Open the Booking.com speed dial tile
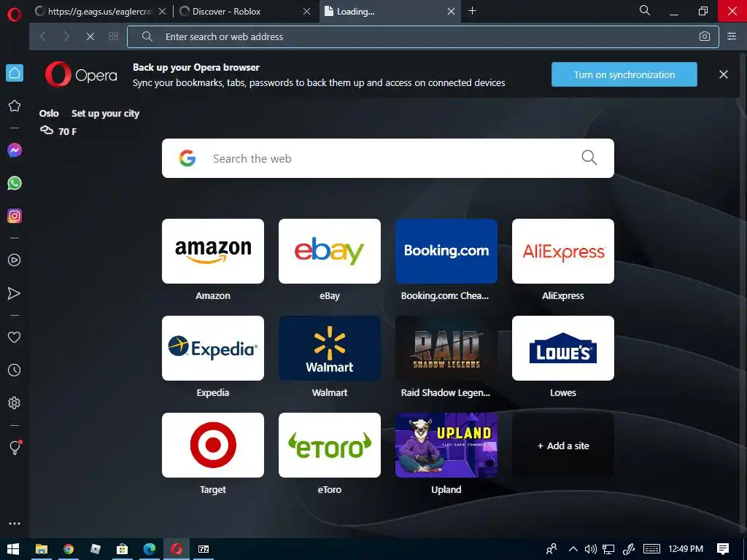Image resolution: width=747 pixels, height=560 pixels. (446, 251)
